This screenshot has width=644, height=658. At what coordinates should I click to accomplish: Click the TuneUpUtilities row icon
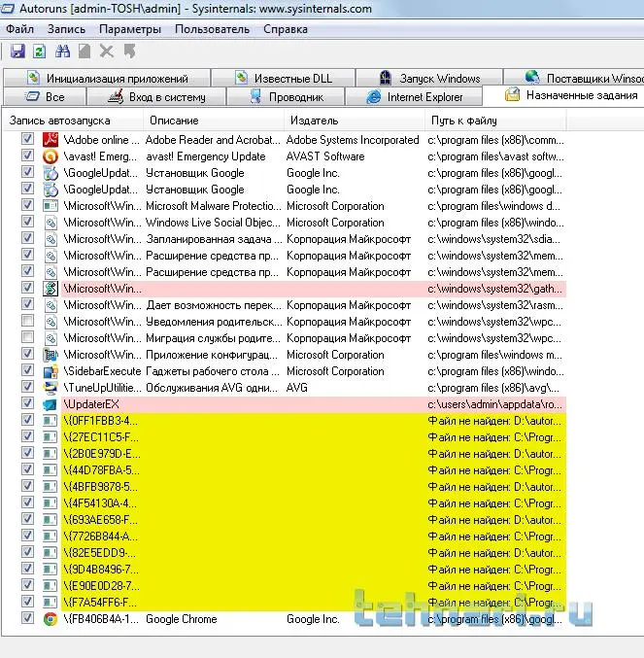click(x=51, y=388)
